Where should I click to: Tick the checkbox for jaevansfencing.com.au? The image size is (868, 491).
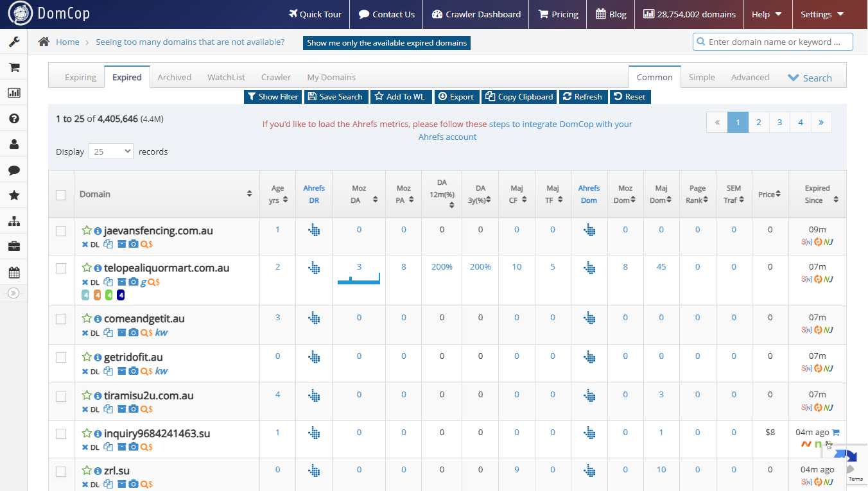(x=61, y=231)
